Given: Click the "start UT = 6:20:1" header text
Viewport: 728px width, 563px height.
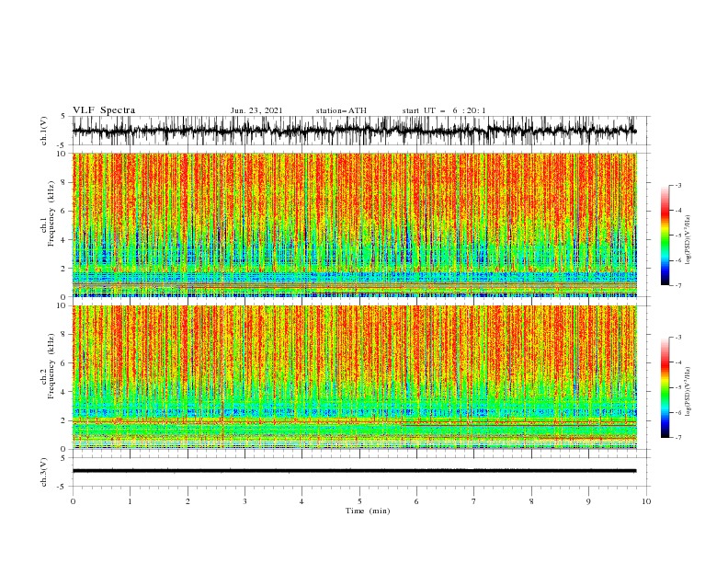Looking at the screenshot, I should [444, 110].
